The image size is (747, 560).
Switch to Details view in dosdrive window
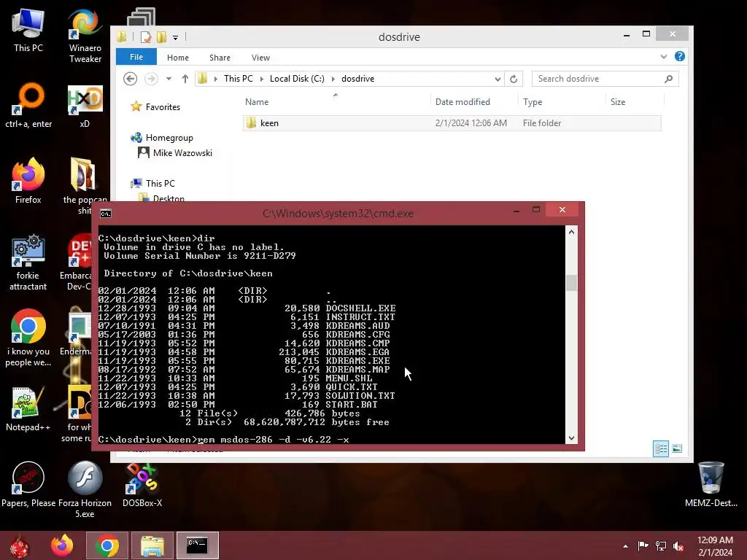click(x=661, y=448)
